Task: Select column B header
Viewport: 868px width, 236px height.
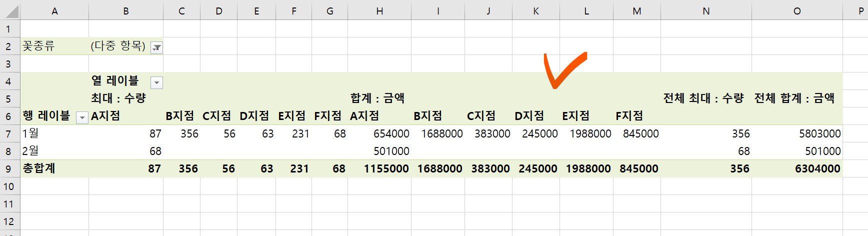Action: click(x=126, y=11)
